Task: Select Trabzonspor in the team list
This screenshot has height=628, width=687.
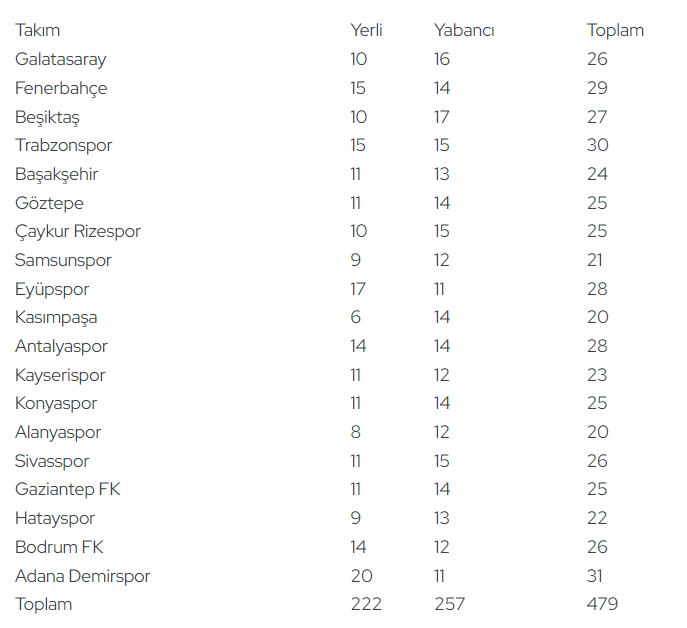Action: point(64,145)
